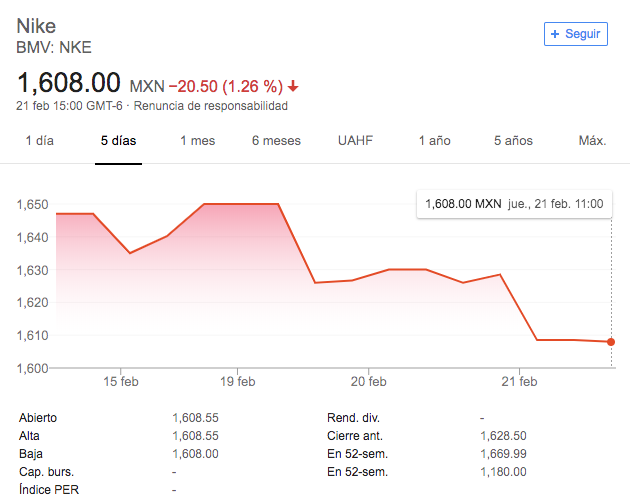Choose the "Máx." range tab
Screen dimensions: 630x502
coord(592,141)
